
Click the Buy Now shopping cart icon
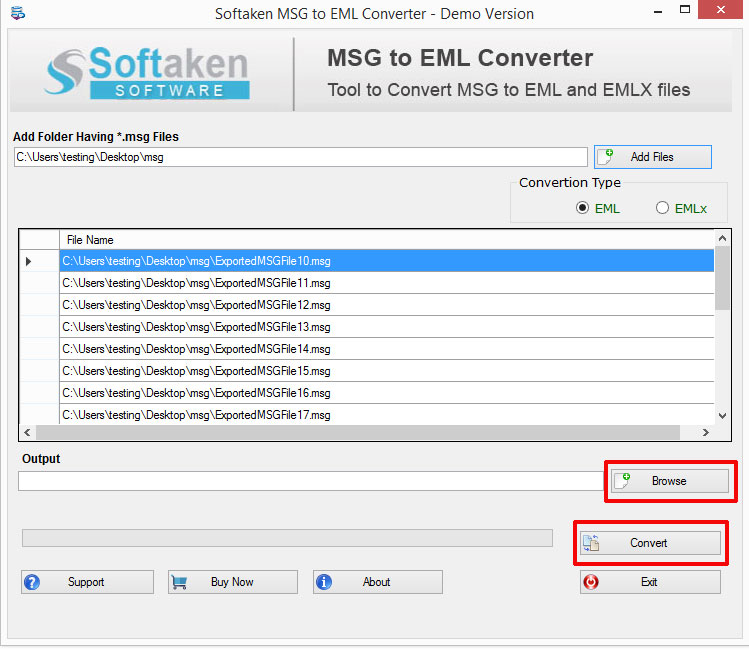tap(180, 582)
